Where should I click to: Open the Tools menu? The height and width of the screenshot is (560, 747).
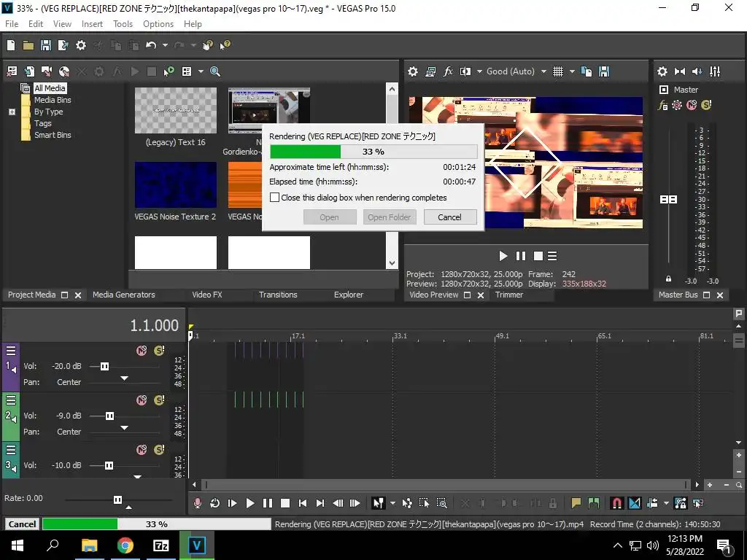tap(123, 24)
